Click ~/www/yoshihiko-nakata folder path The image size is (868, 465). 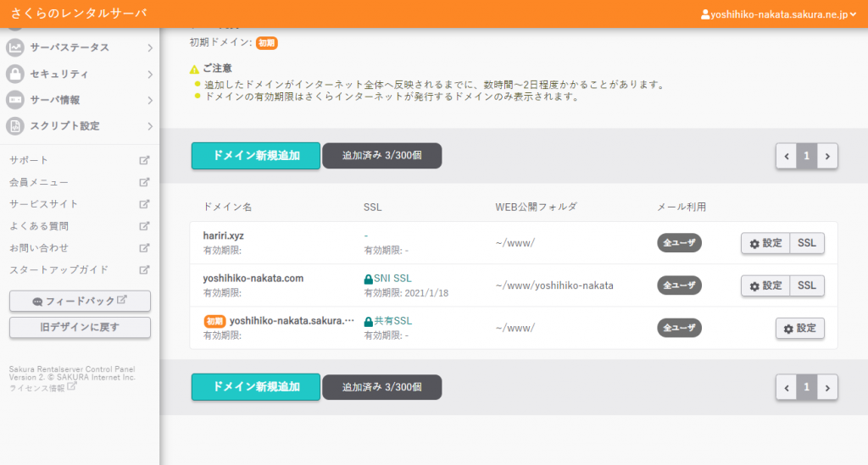(x=554, y=285)
